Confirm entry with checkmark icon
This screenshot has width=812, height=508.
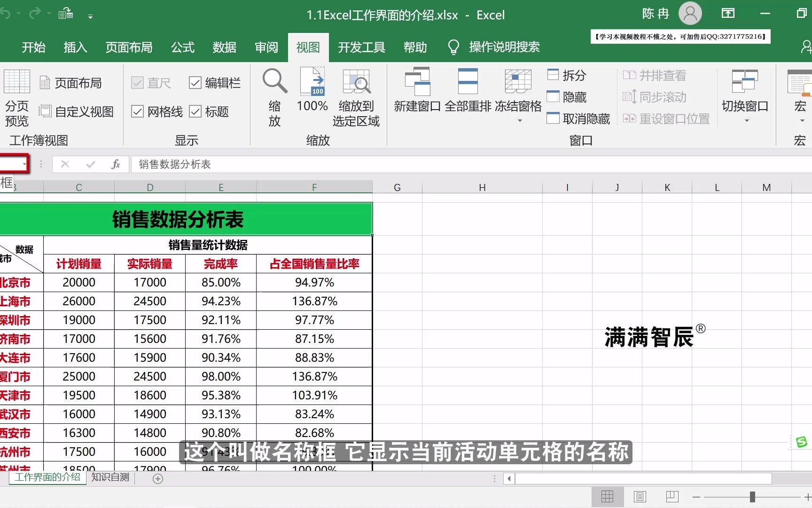[x=91, y=164]
